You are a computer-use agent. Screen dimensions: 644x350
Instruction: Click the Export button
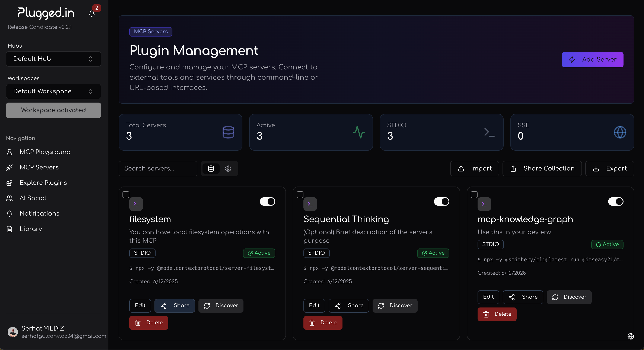point(609,169)
